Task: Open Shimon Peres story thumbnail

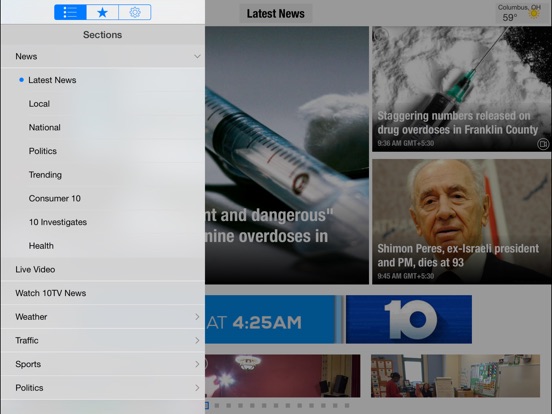Action: tap(462, 221)
